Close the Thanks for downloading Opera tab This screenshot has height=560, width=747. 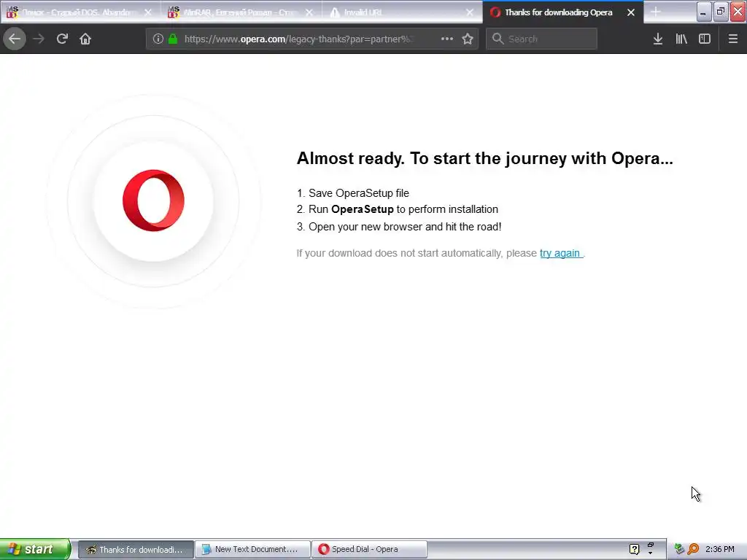coord(631,12)
